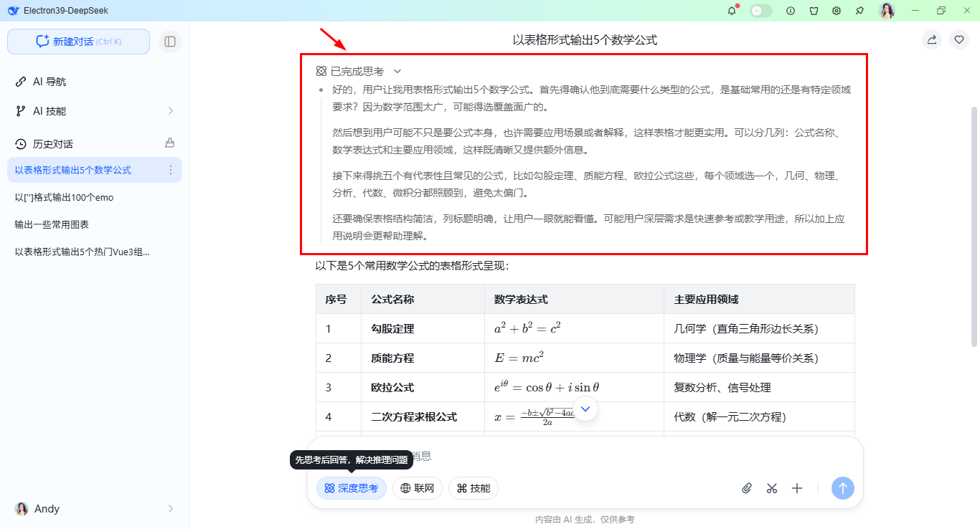The image size is (980, 529).
Task: Favorite the conversation via the heart icon
Action: 959,39
